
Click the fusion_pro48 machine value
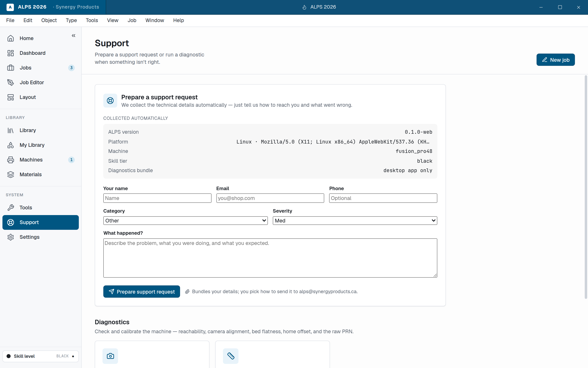414,151
